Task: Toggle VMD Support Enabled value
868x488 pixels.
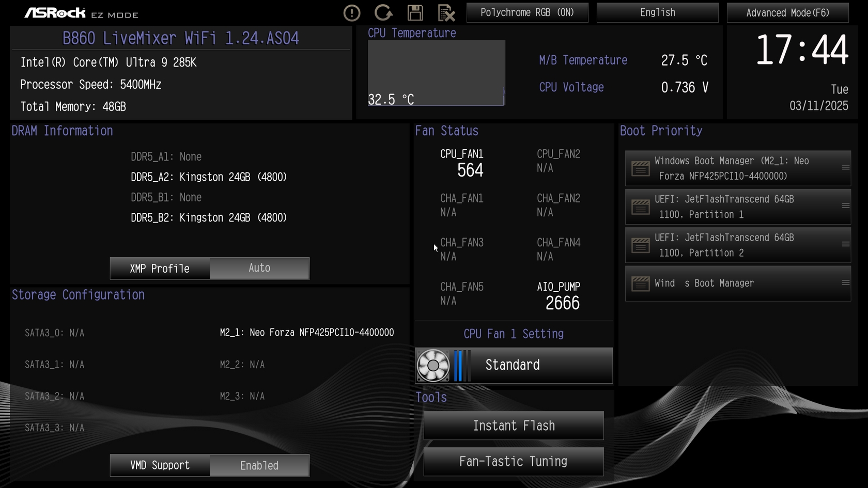Action: (x=259, y=465)
